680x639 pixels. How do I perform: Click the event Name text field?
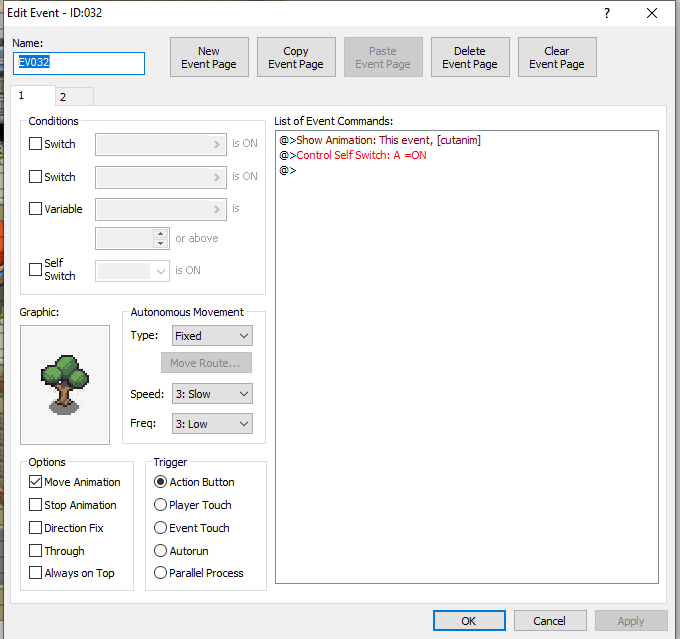tap(80, 63)
